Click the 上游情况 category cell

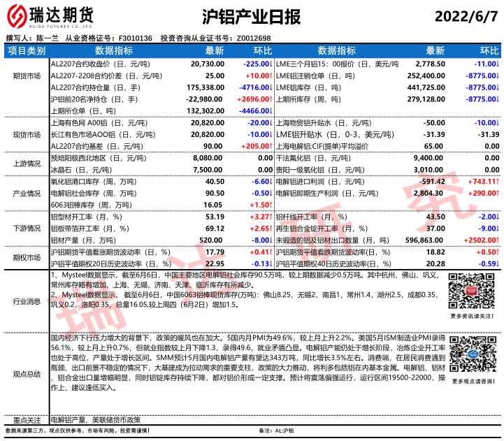click(x=26, y=164)
